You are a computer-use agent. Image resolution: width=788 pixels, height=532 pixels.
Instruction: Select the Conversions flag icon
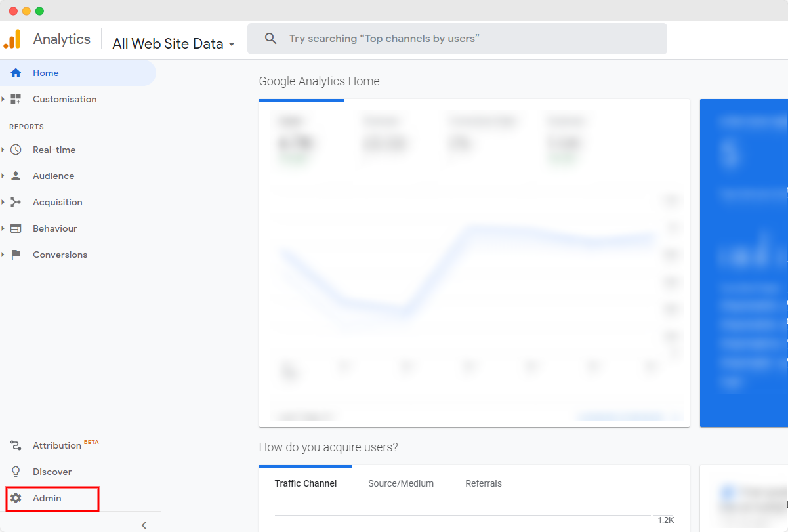click(16, 255)
